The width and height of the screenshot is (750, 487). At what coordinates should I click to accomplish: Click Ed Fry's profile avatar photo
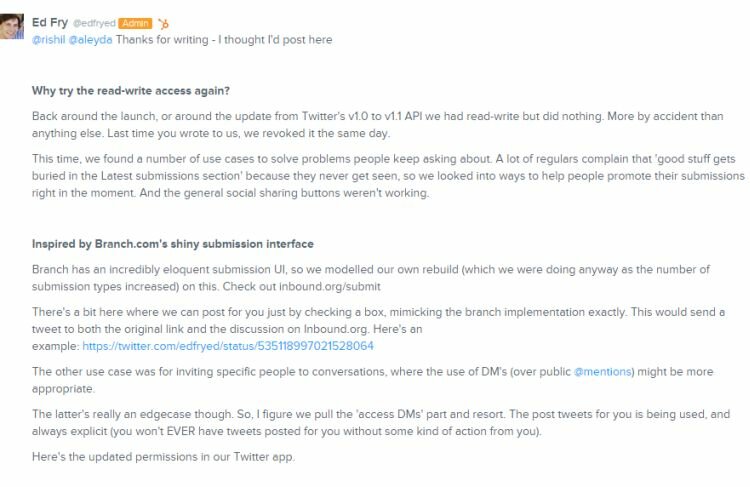[12, 26]
